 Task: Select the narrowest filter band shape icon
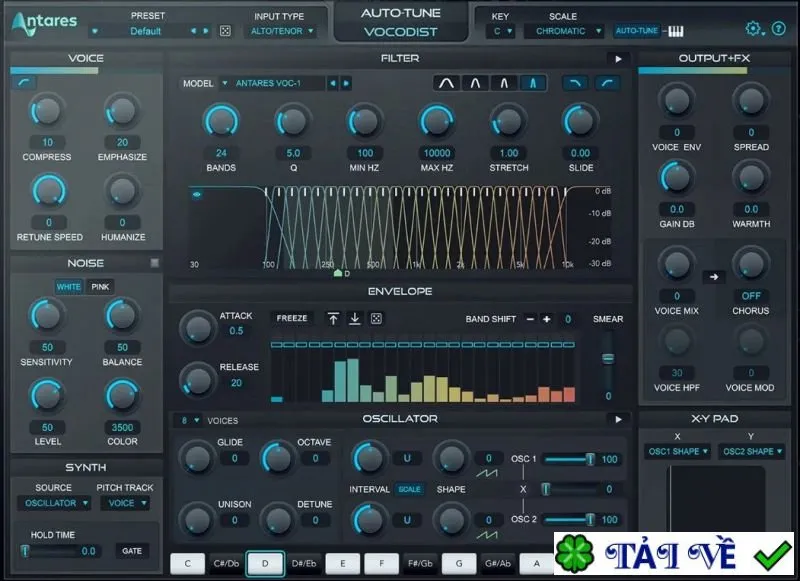(x=533, y=83)
